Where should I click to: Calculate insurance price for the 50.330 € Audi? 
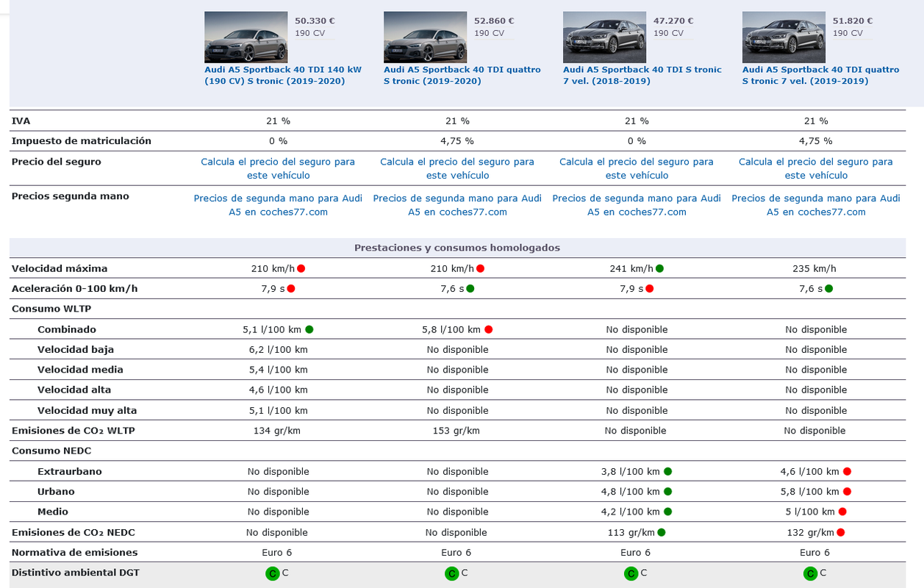tap(278, 168)
